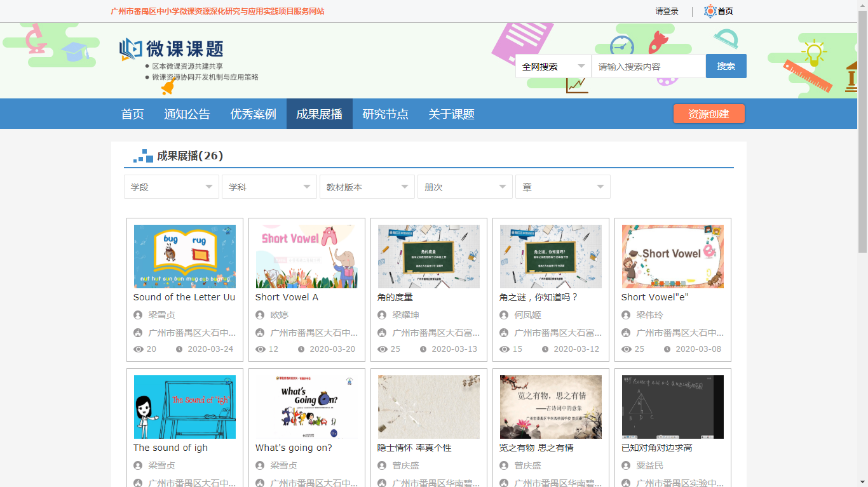Click views eye icon showing 20
Viewport: 868px width, 487px height.
coord(139,349)
